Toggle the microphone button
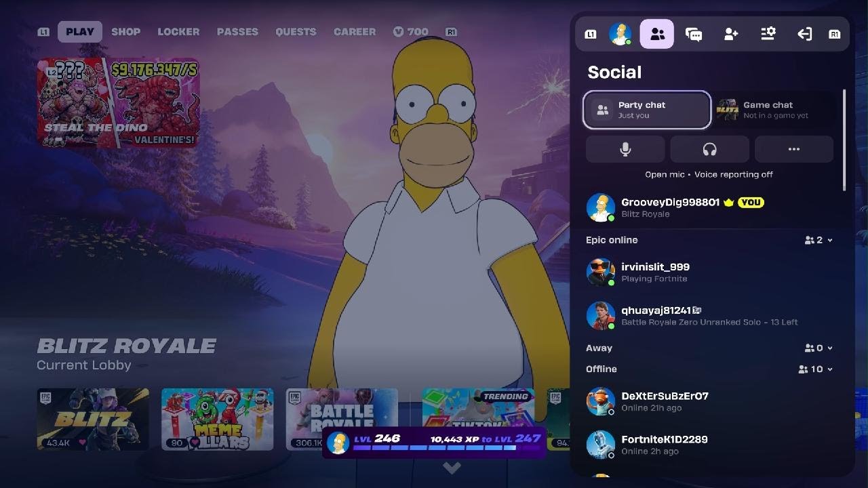This screenshot has height=488, width=868. [x=625, y=149]
